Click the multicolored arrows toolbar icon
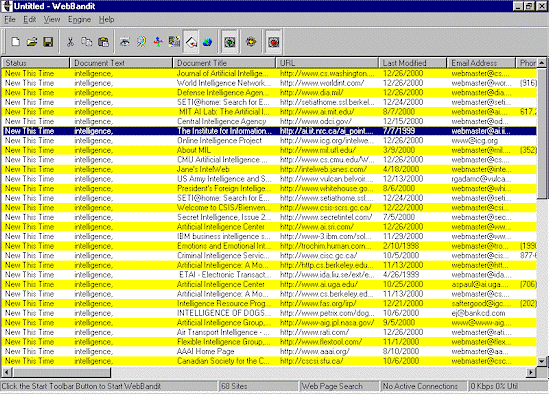550x395 pixels. tap(158, 42)
